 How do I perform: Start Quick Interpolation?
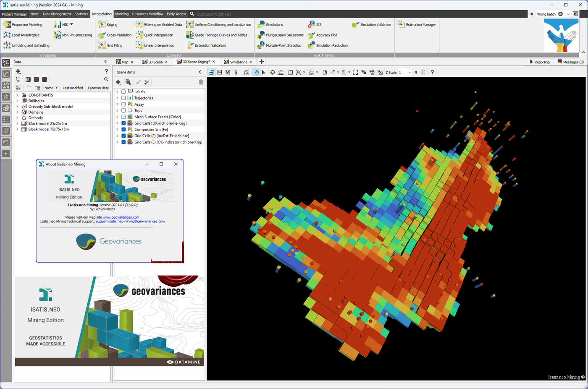tap(154, 35)
